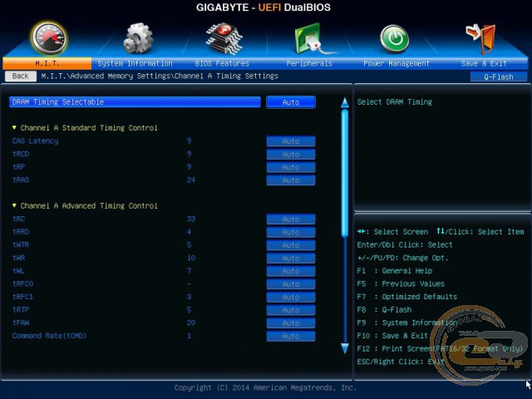The width and height of the screenshot is (532, 399).
Task: Switch to the M.I.T. tab
Action: [47, 63]
